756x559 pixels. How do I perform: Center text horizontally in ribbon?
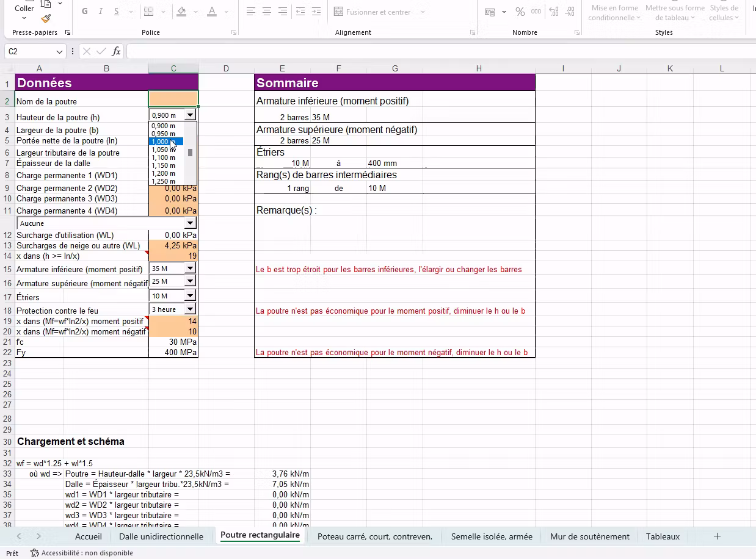[x=267, y=12]
